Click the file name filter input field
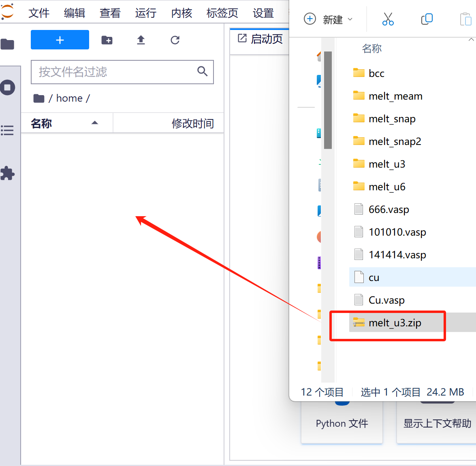476x466 pixels. click(x=115, y=72)
